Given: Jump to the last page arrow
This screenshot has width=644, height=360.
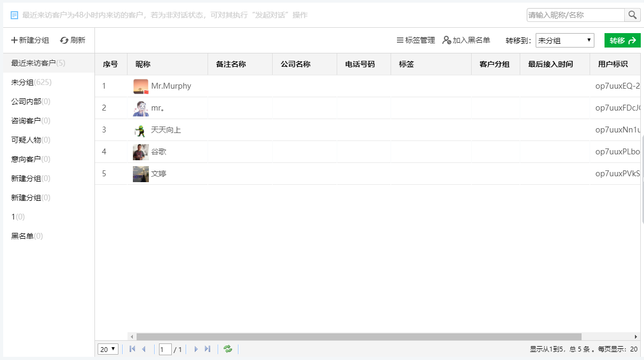Looking at the screenshot, I should coord(208,349).
